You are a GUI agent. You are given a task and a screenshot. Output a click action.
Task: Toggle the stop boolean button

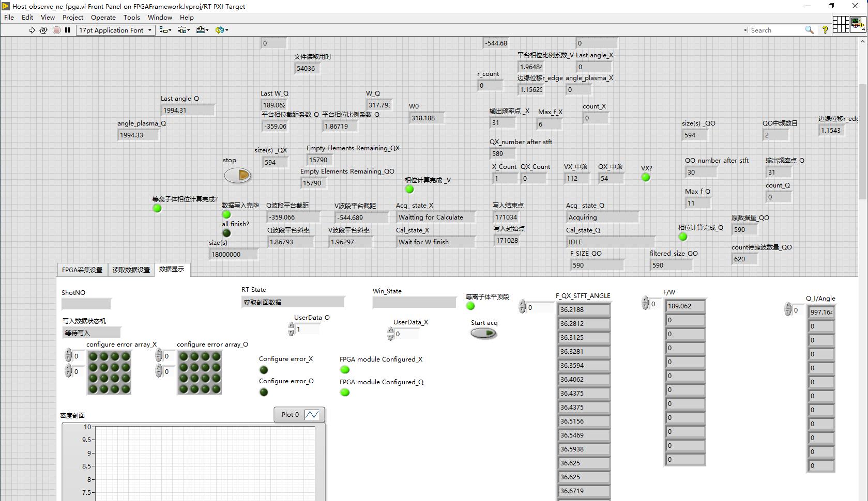tap(237, 175)
